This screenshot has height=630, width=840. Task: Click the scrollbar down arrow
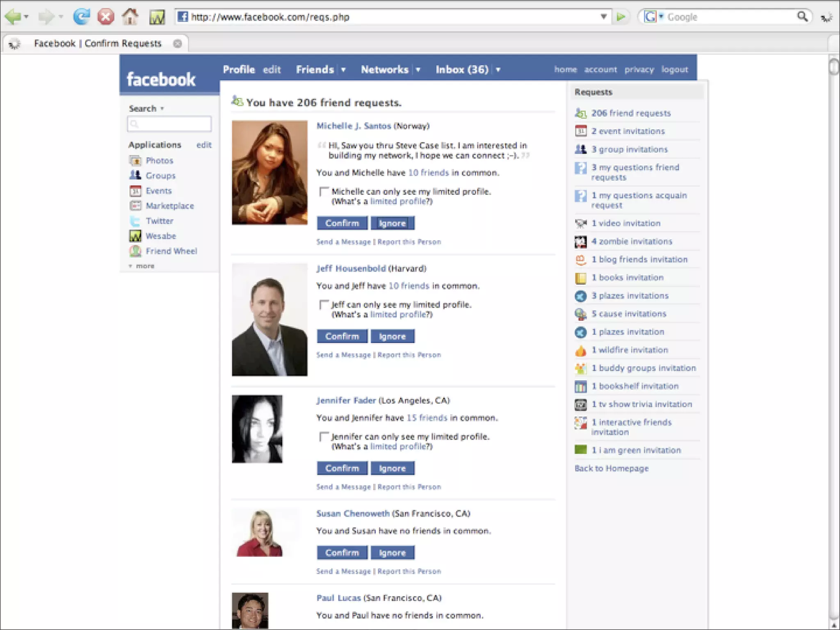tap(834, 625)
